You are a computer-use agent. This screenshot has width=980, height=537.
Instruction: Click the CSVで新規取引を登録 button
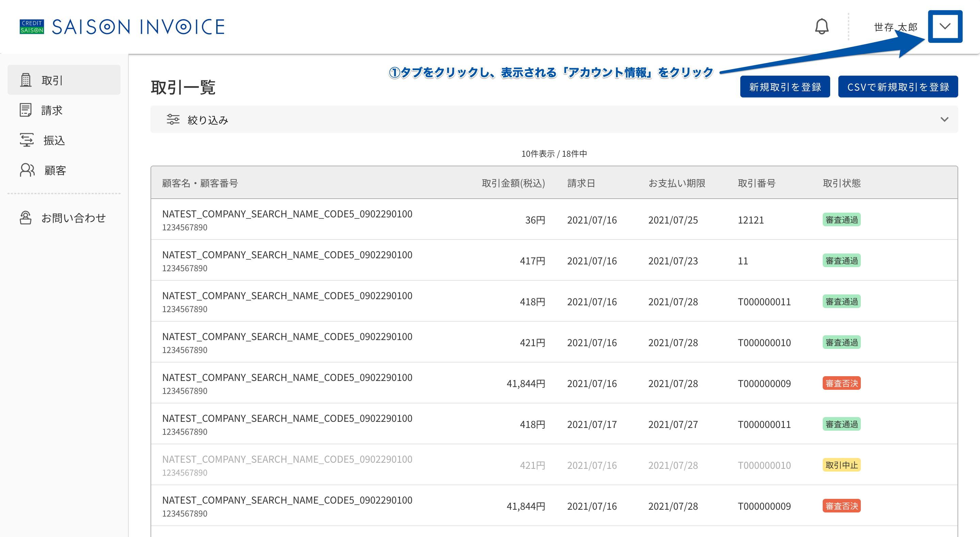[898, 87]
